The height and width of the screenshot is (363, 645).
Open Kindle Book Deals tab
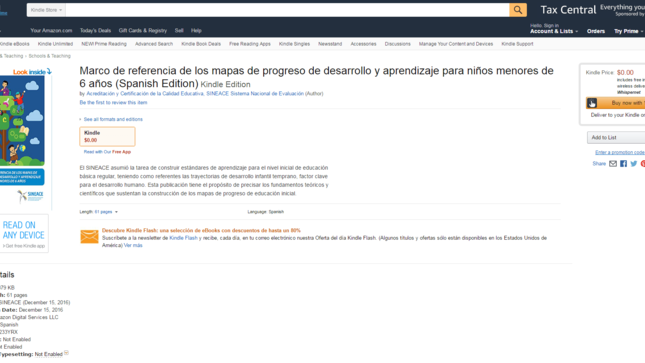pos(201,44)
